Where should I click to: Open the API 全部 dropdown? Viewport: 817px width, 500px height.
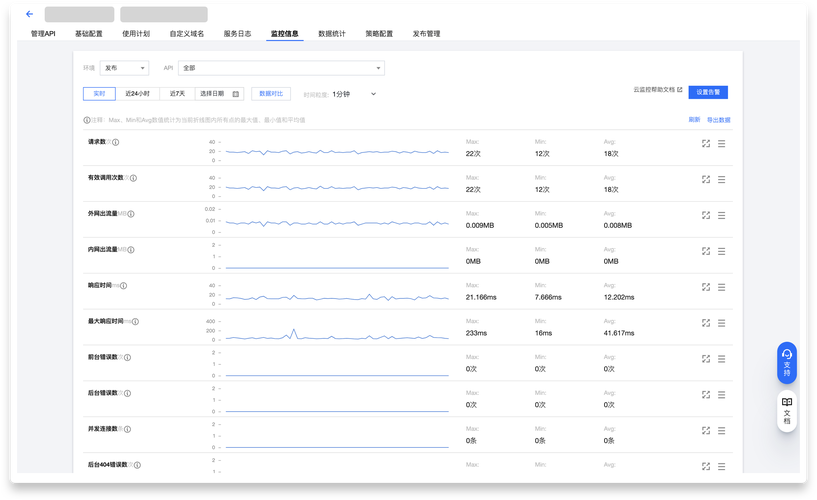(x=281, y=68)
